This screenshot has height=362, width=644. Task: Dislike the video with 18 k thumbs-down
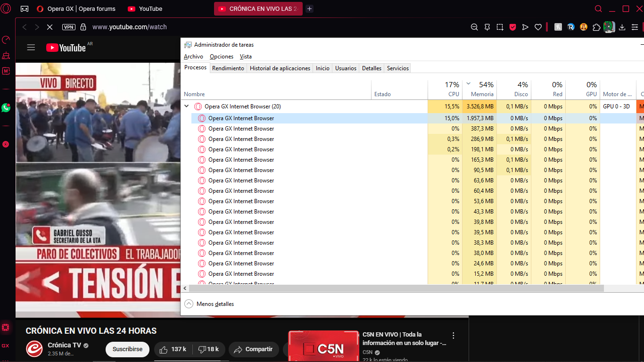[x=208, y=349]
